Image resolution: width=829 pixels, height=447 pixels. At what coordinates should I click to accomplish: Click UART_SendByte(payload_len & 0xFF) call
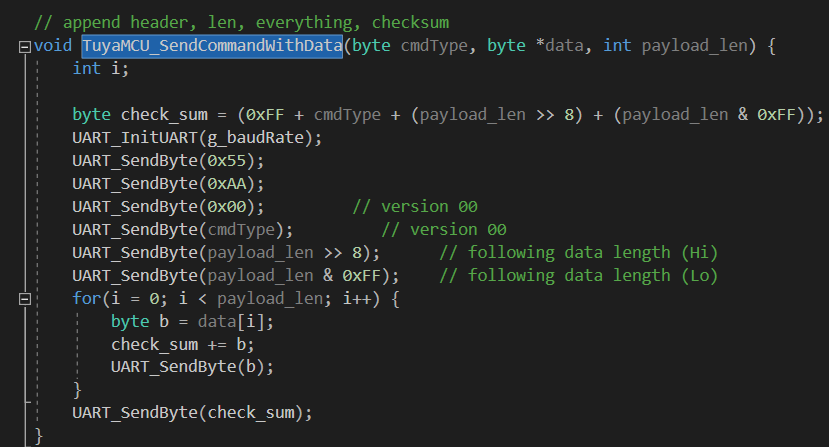(x=236, y=276)
